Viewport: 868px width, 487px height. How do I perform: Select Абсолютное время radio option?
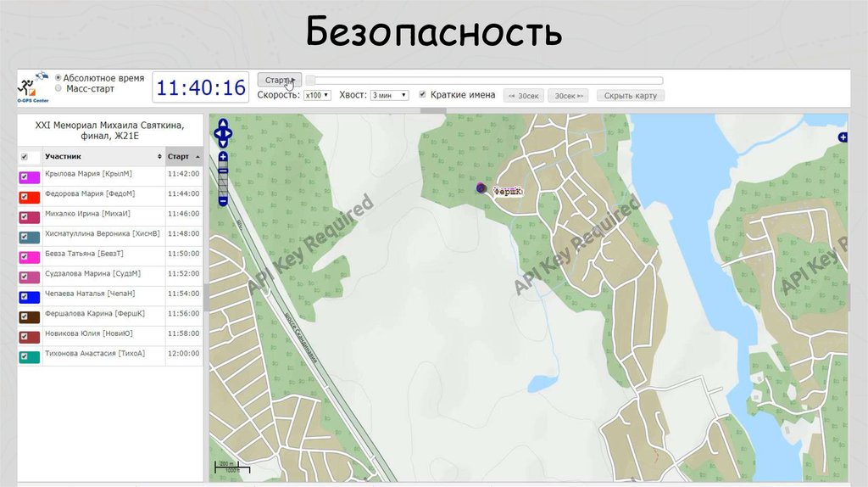click(x=58, y=78)
